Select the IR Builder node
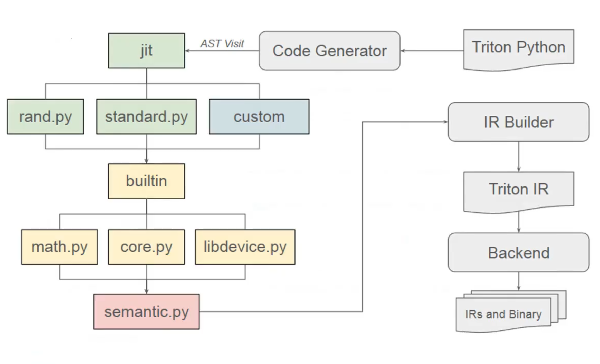The height and width of the screenshot is (364, 600). (519, 122)
